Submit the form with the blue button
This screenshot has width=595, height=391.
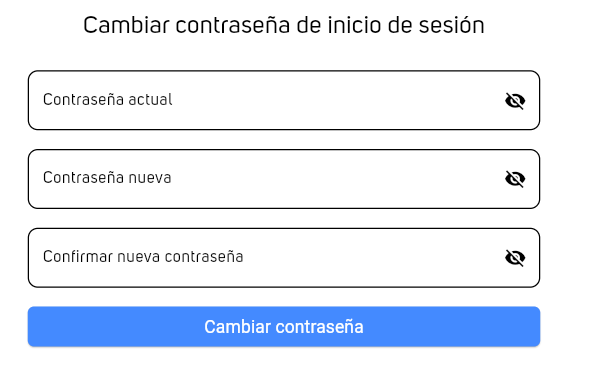(x=284, y=326)
